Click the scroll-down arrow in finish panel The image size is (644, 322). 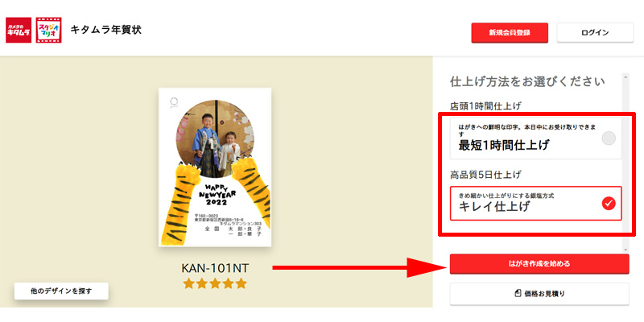coord(625,250)
